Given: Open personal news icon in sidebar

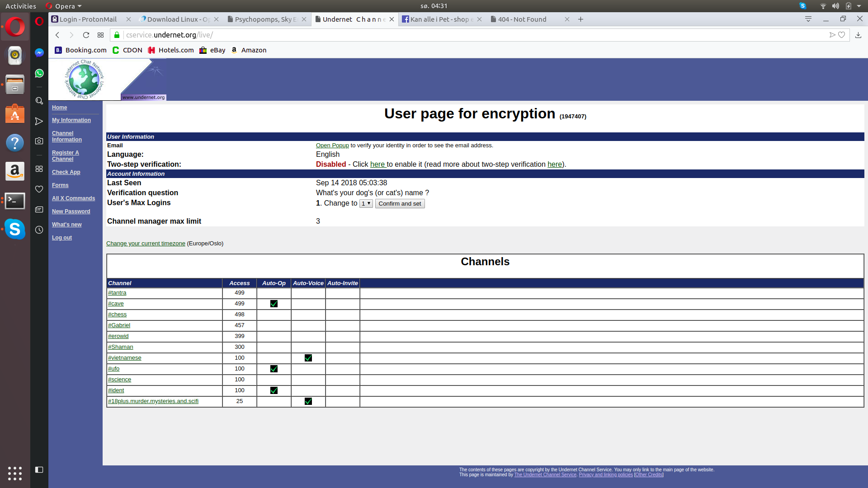Looking at the screenshot, I should pyautogui.click(x=39, y=209).
